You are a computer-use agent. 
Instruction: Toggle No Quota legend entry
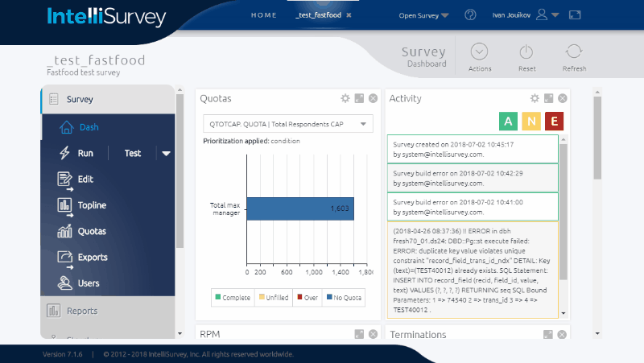click(x=344, y=298)
